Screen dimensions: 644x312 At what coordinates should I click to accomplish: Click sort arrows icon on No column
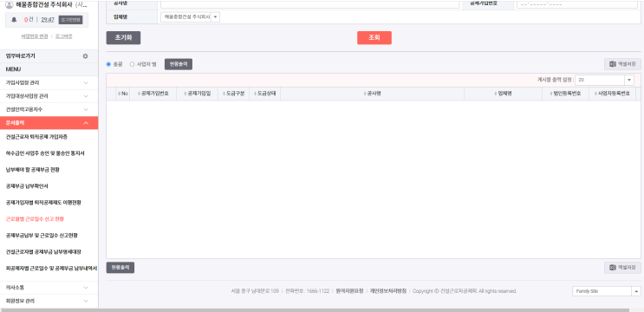(120, 94)
